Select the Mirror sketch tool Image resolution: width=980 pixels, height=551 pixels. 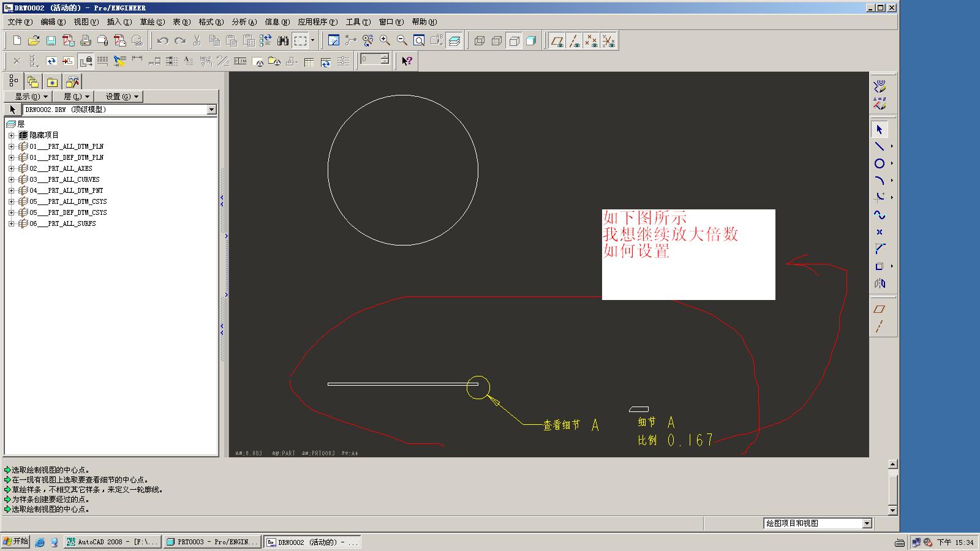pyautogui.click(x=880, y=283)
